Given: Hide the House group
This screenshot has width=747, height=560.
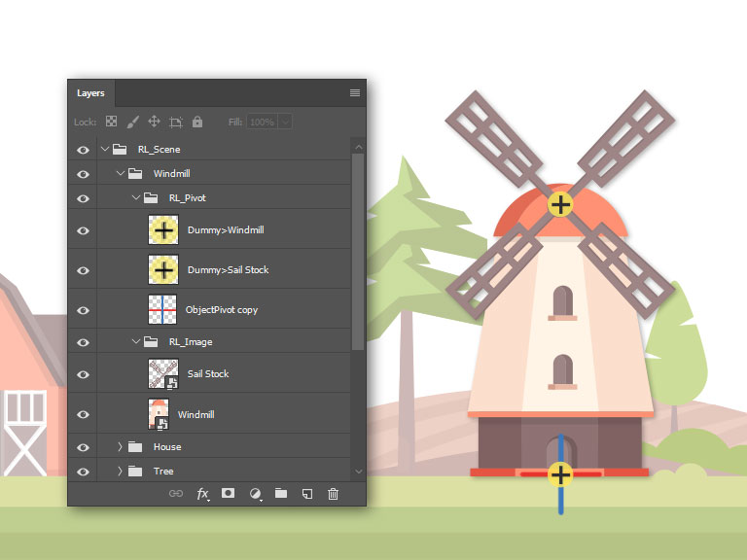Looking at the screenshot, I should (x=83, y=447).
